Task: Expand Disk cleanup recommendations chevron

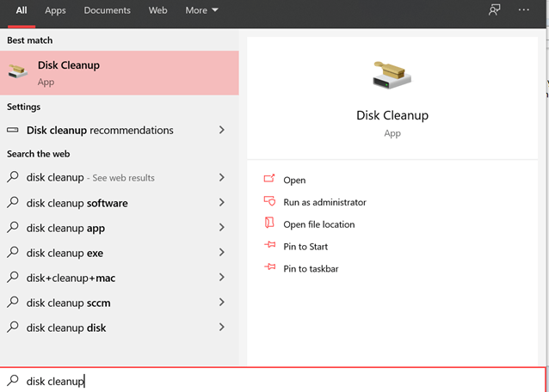Action: click(x=222, y=130)
